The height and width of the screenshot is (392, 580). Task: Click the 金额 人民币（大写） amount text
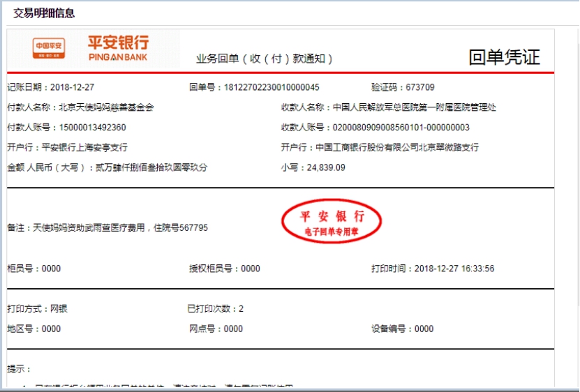(x=107, y=167)
